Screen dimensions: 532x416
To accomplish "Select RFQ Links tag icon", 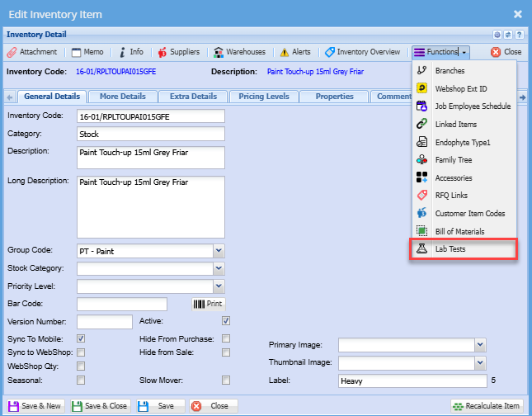I will point(421,196).
